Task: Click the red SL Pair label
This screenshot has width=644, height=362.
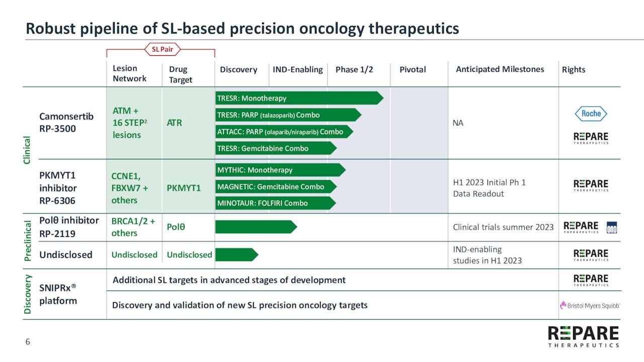Action: pos(163,49)
